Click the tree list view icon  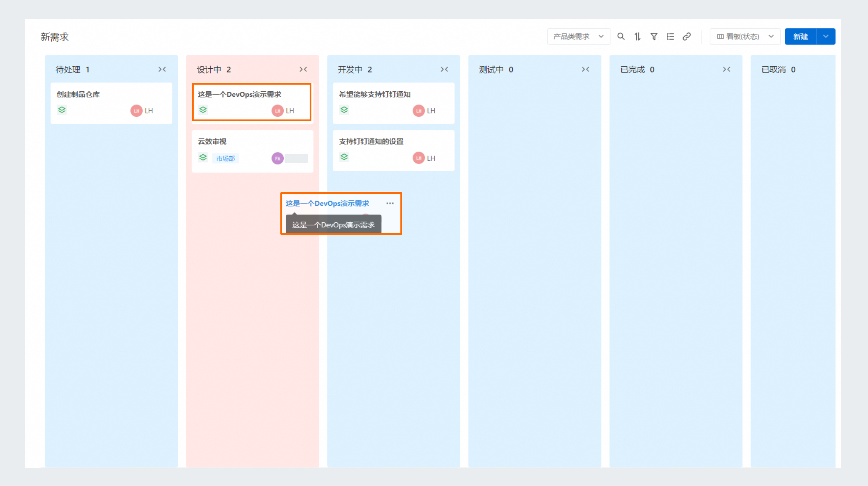(x=670, y=36)
